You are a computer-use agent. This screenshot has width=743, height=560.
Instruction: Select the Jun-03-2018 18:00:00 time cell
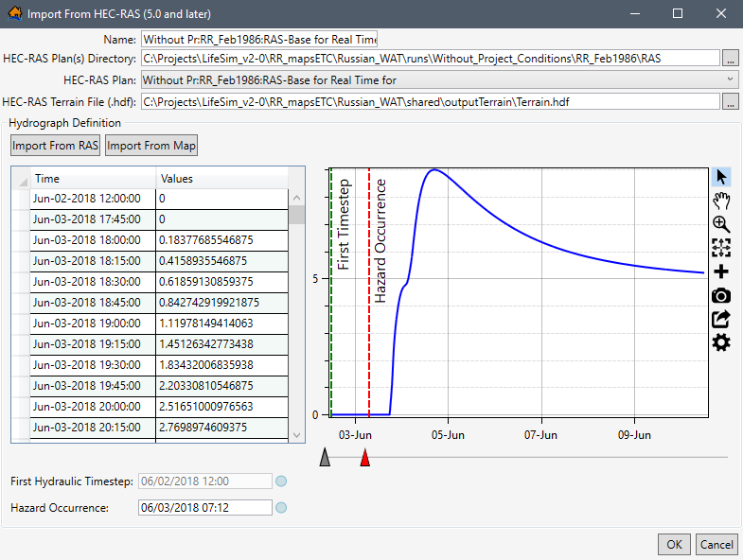[93, 240]
